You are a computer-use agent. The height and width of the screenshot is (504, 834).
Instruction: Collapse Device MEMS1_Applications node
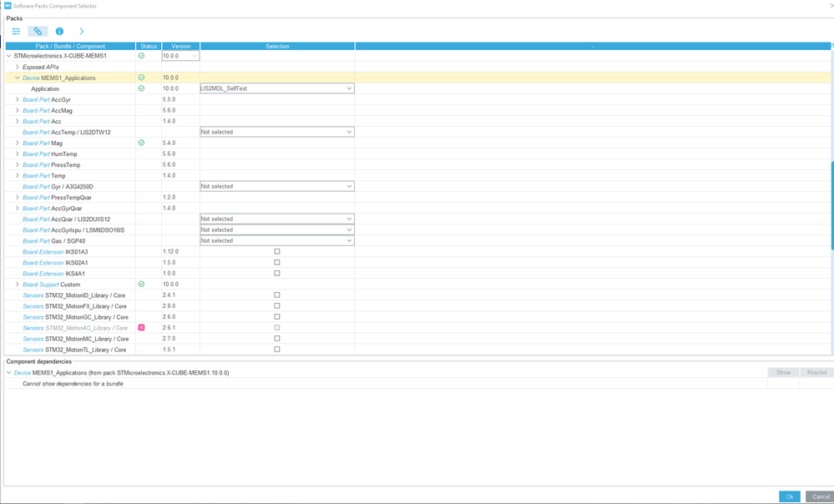click(x=18, y=78)
